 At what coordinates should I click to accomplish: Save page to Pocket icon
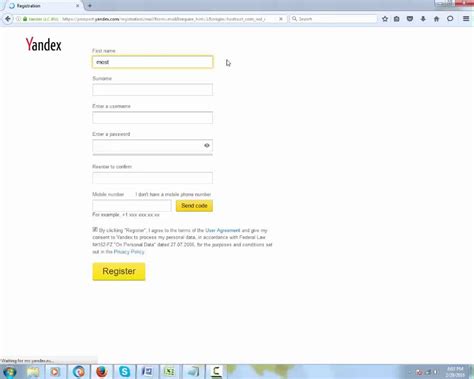pos(410,19)
